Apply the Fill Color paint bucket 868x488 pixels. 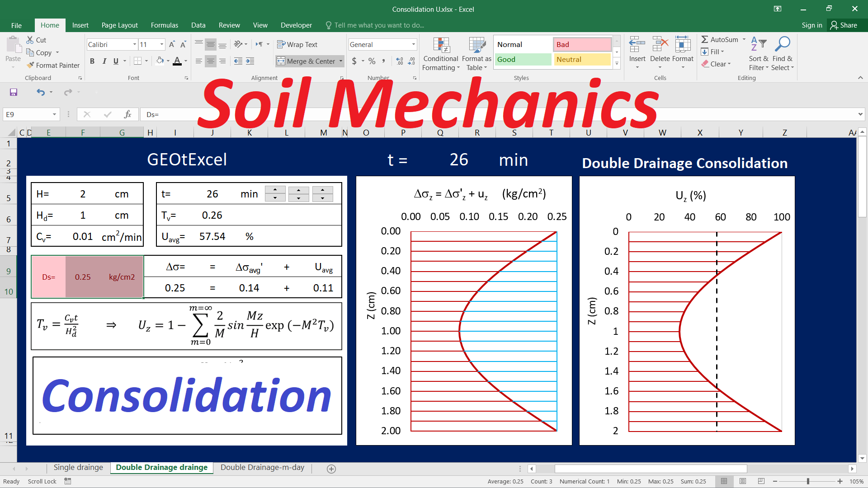pos(160,61)
